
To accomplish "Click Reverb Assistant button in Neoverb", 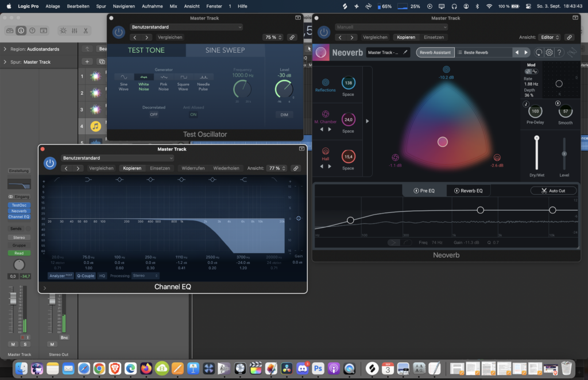I will click(x=435, y=52).
